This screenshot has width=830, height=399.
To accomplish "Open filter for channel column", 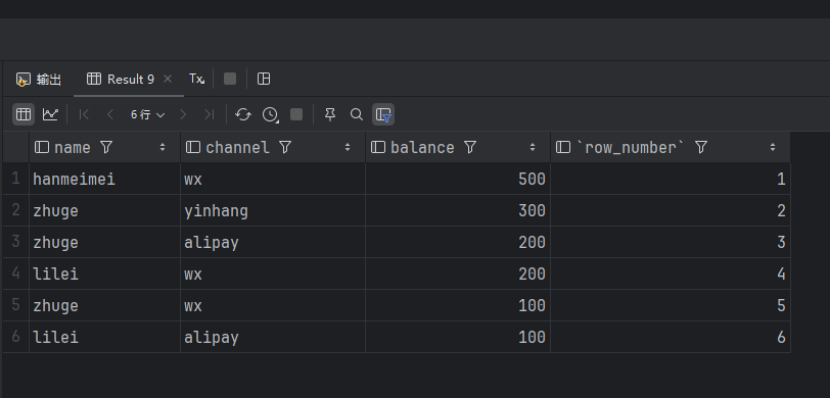I will pyautogui.click(x=285, y=147).
